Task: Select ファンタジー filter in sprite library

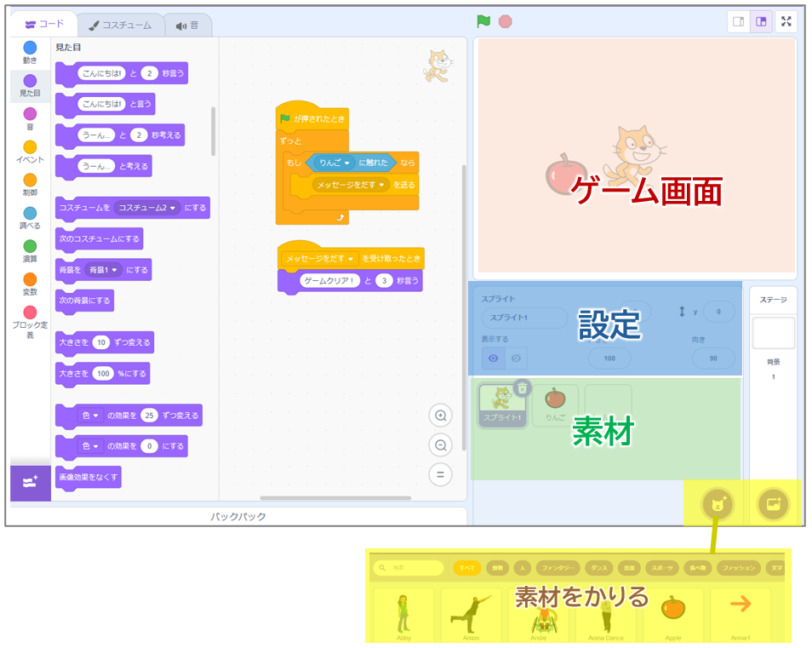Action: pyautogui.click(x=558, y=568)
